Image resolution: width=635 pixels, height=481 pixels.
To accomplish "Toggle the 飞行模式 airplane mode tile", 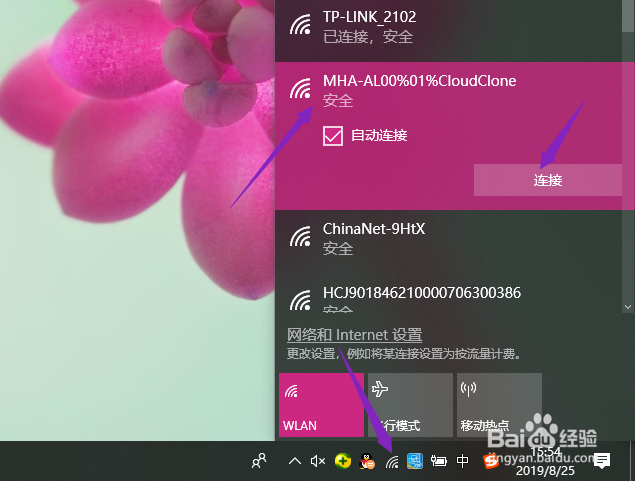I will pos(410,405).
